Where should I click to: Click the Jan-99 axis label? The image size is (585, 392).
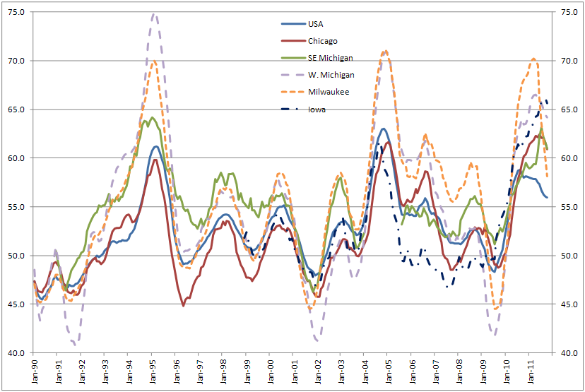pos(247,372)
